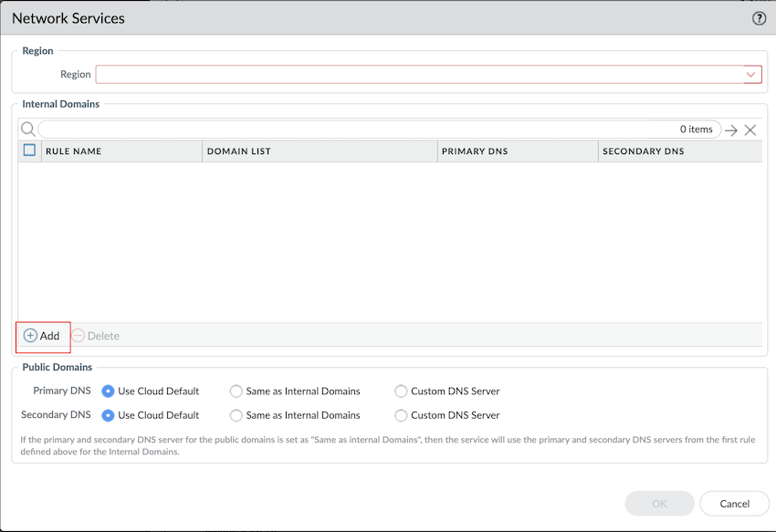Image resolution: width=776 pixels, height=532 pixels.
Task: Tick the select-all checkbox in table header
Action: coord(29,151)
